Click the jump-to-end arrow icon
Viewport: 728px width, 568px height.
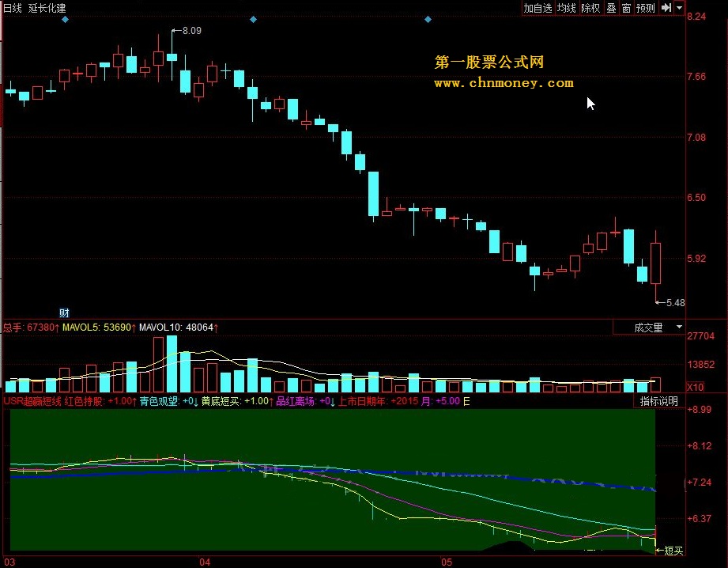click(666, 8)
